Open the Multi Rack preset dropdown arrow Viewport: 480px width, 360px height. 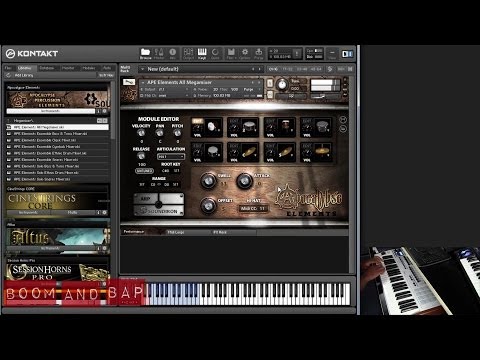tap(142, 69)
